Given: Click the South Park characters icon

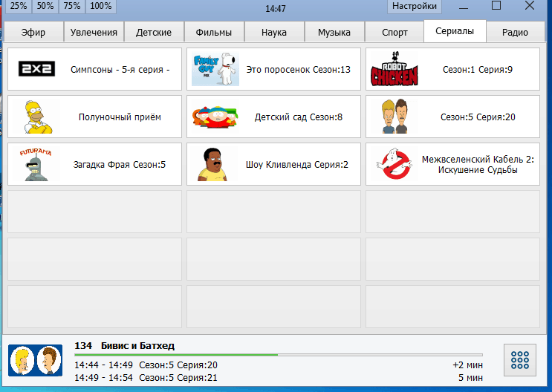Looking at the screenshot, I should point(215,117).
